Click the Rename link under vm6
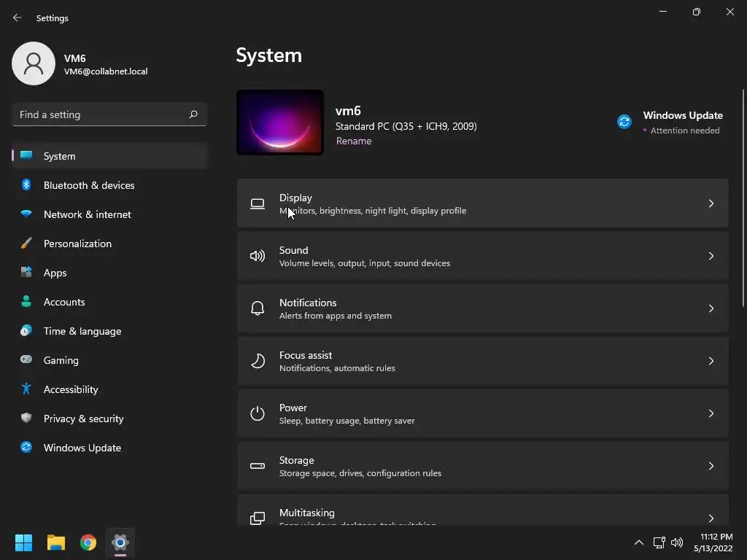 [x=354, y=141]
